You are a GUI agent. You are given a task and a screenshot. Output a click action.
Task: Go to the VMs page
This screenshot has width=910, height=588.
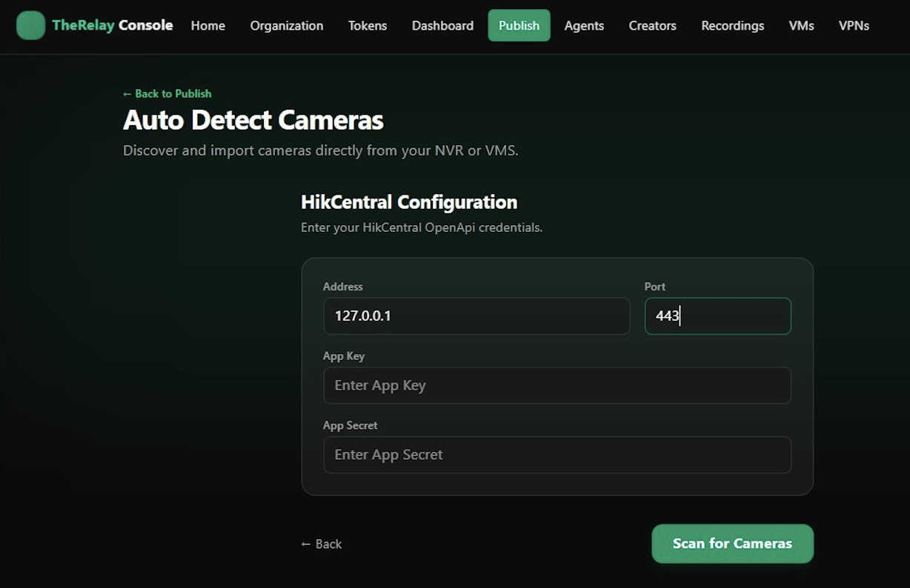click(x=800, y=25)
